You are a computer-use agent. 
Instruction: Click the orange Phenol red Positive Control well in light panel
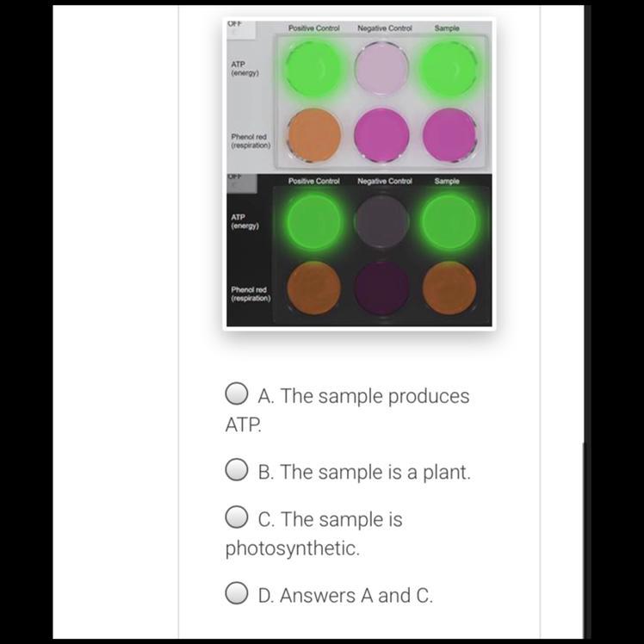[x=313, y=135]
